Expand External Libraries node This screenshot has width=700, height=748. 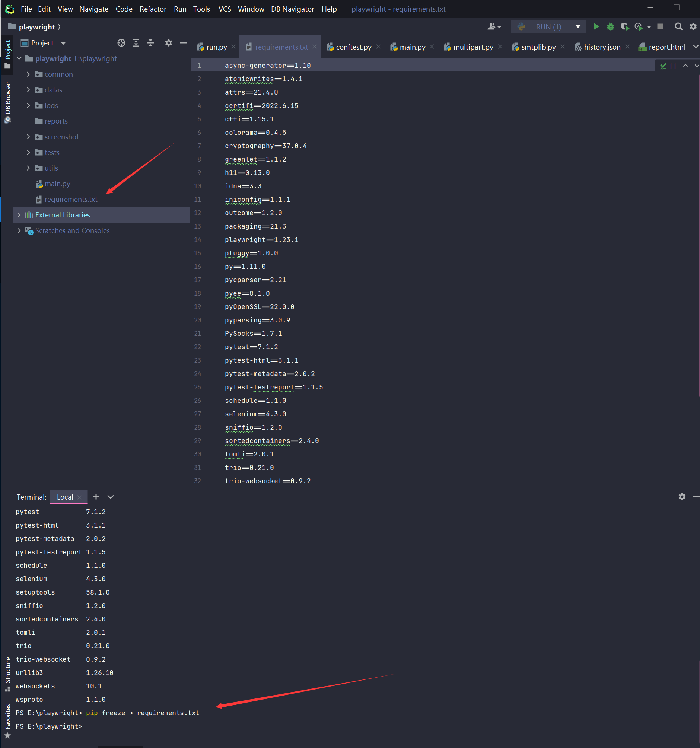click(19, 215)
